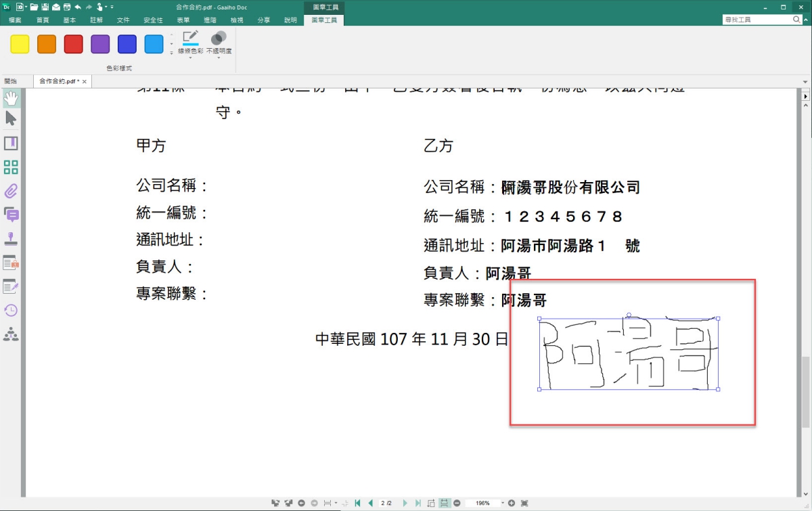Switch to the 開始 document tab

pyautogui.click(x=10, y=81)
